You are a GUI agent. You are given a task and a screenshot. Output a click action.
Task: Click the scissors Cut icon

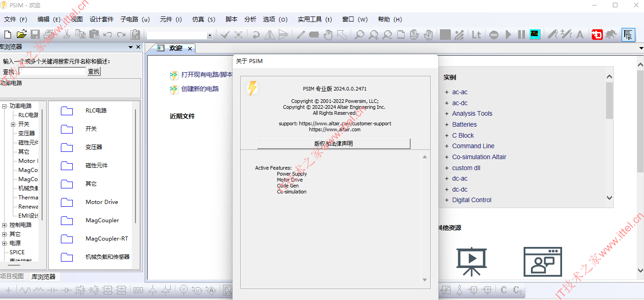pyautogui.click(x=67, y=35)
